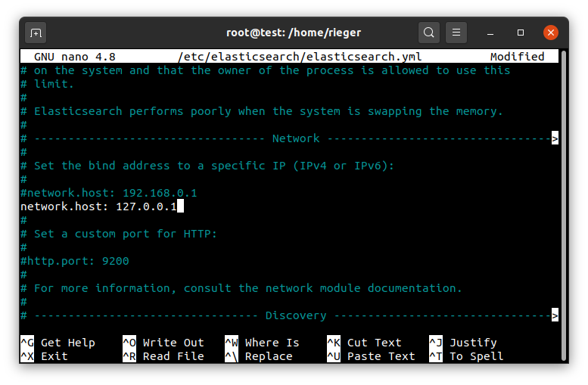Image resolution: width=588 pixels, height=385 pixels.
Task: Open the hamburger menu in the title bar
Action: coord(456,33)
